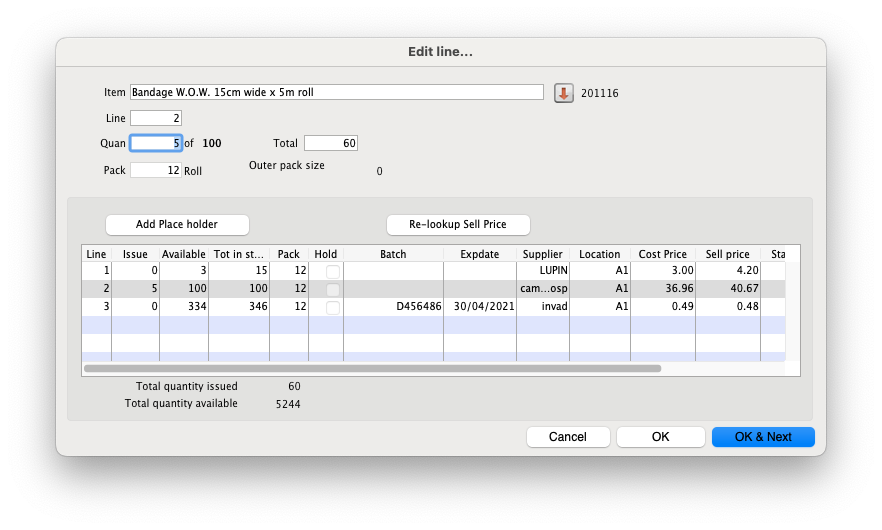
Task: Sort table by Expdate column header
Action: pos(479,254)
